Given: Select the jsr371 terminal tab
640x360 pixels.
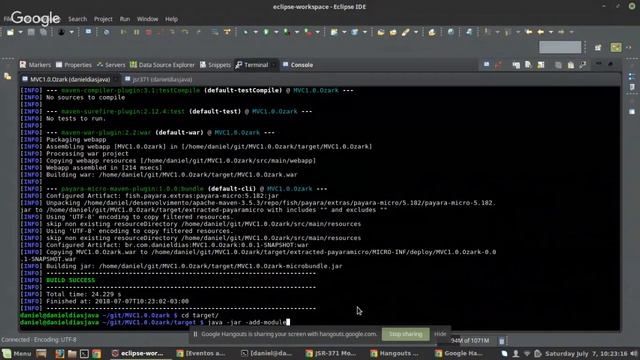Looking at the screenshot, I should [x=158, y=79].
